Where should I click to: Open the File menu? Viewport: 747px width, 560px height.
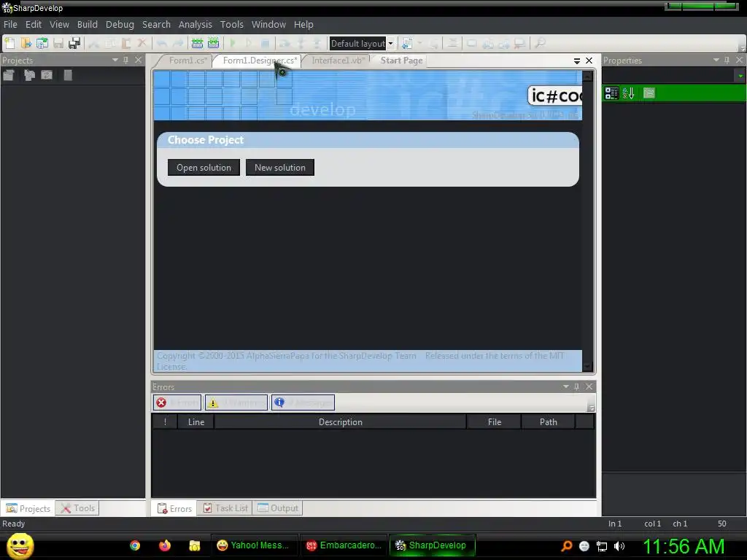(x=10, y=24)
